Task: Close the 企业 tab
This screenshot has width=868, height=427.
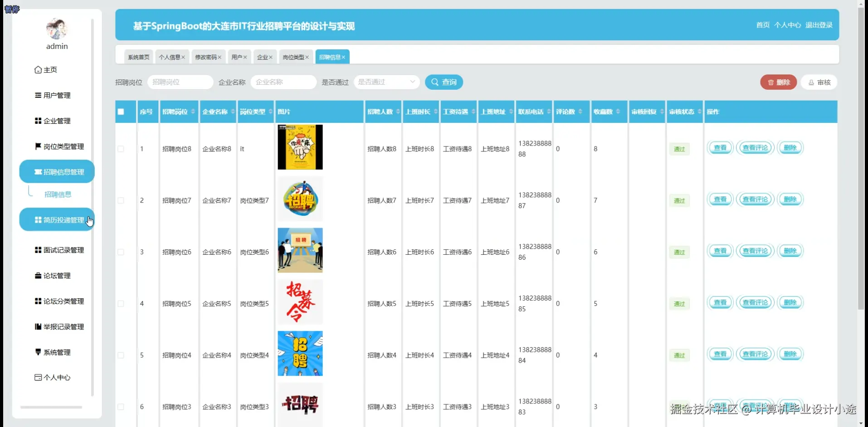Action: click(271, 57)
